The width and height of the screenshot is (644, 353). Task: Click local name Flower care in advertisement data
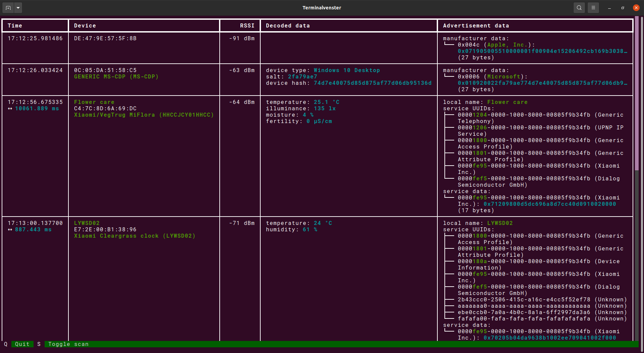pyautogui.click(x=507, y=102)
